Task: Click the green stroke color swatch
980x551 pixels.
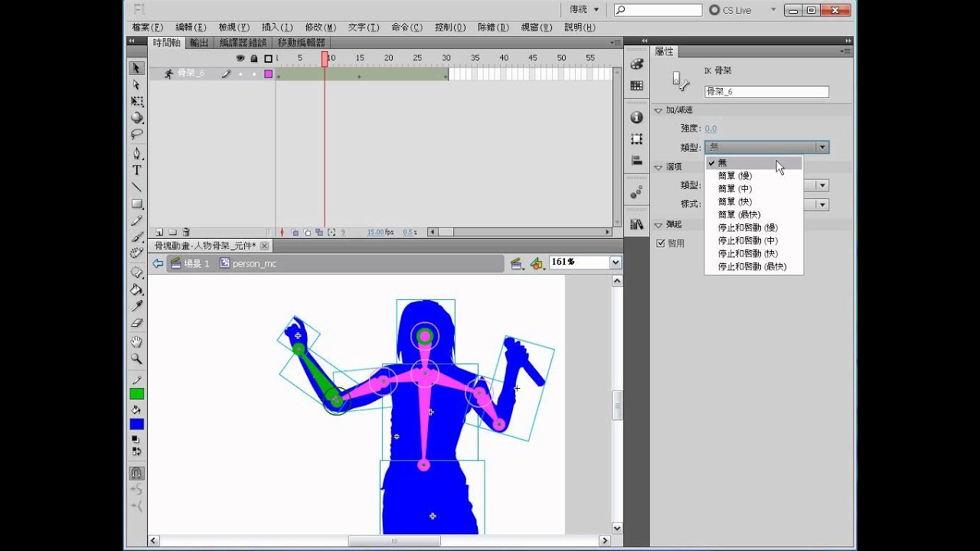Action: pos(136,394)
